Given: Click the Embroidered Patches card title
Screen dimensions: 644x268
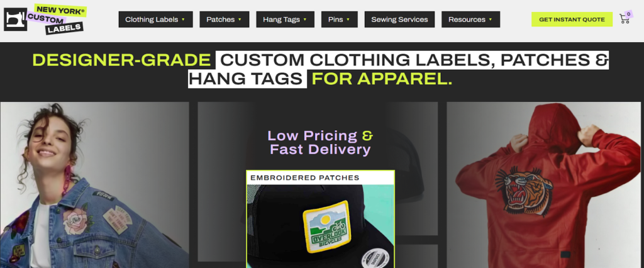Looking at the screenshot, I should [305, 177].
